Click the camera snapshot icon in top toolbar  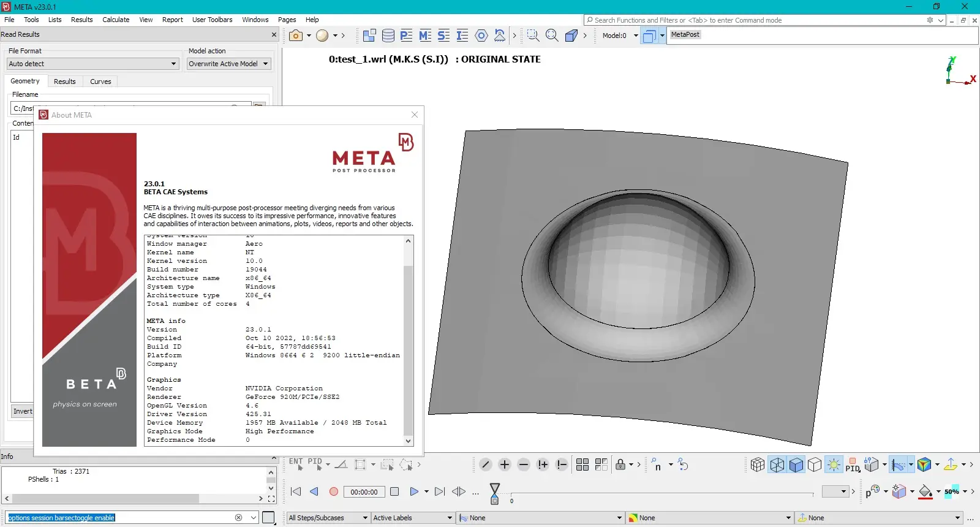tap(296, 36)
